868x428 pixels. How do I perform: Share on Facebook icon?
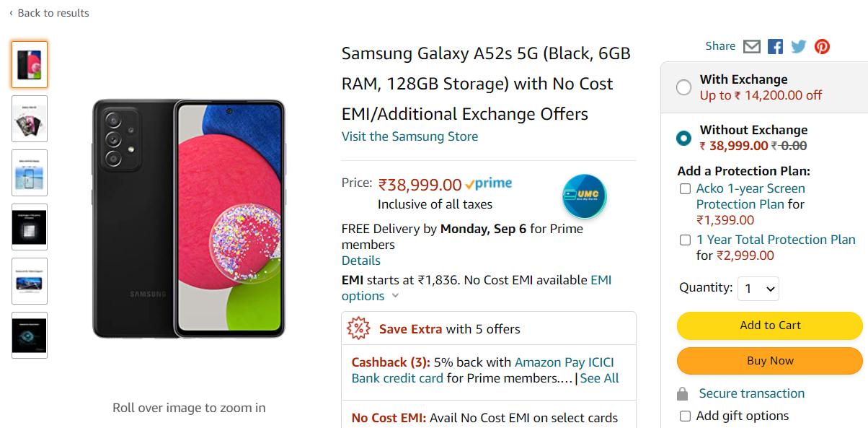tap(775, 47)
